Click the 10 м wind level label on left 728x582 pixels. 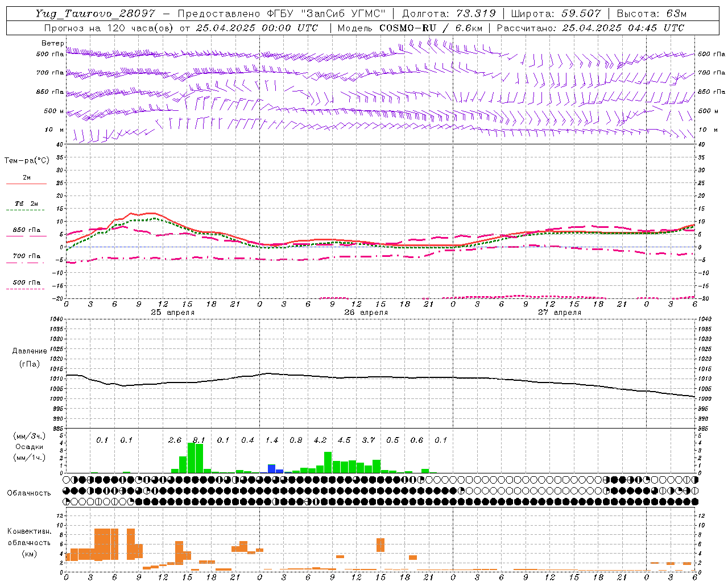(x=54, y=130)
